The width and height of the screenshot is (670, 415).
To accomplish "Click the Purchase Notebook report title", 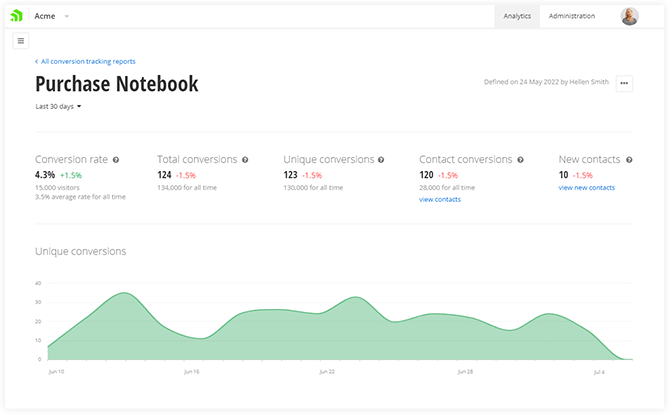I will coord(116,84).
